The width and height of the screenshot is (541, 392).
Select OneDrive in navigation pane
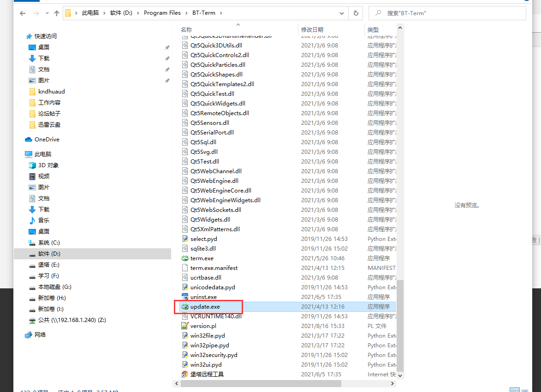pos(47,139)
